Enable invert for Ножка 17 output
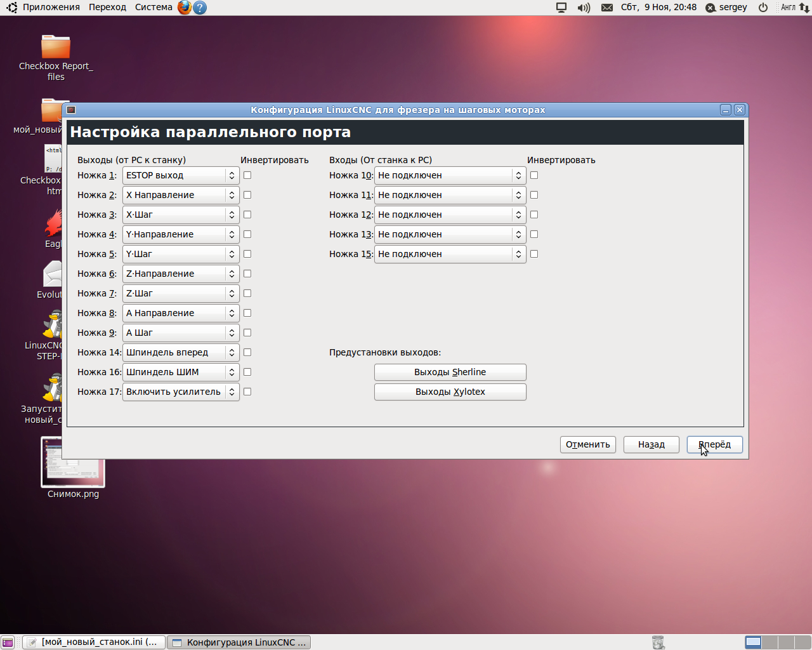812x650 pixels. (x=247, y=392)
